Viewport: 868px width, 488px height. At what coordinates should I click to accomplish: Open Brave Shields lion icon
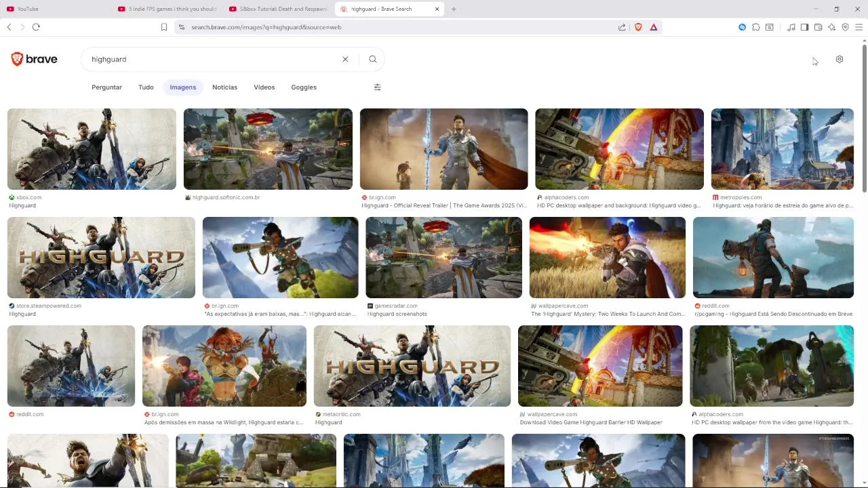click(x=638, y=27)
